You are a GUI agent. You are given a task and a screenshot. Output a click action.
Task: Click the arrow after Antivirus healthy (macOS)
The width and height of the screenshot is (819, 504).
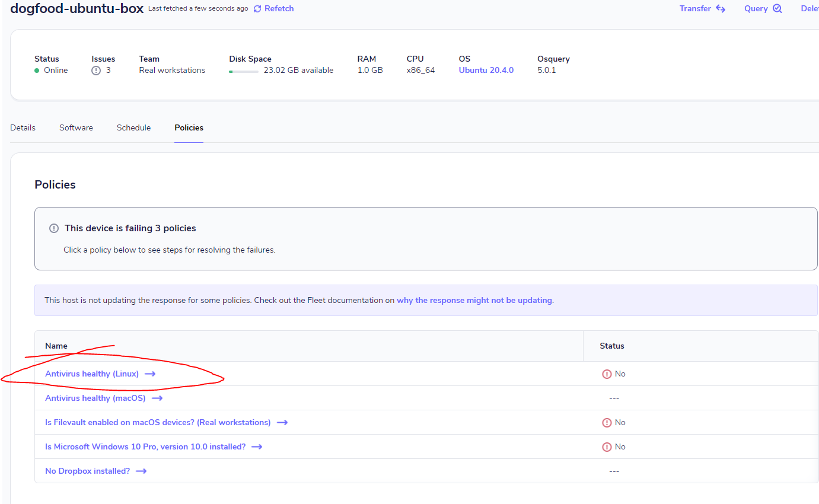point(157,398)
